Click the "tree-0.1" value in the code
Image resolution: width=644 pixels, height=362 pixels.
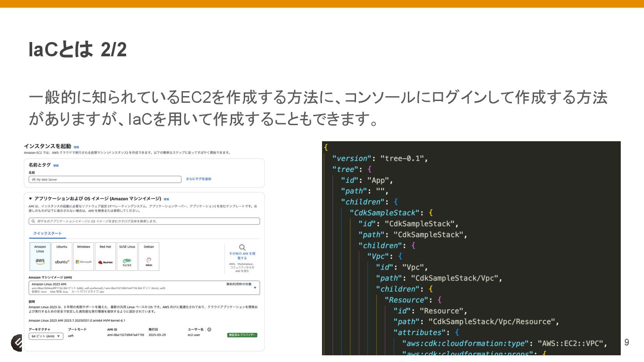pyautogui.click(x=404, y=158)
